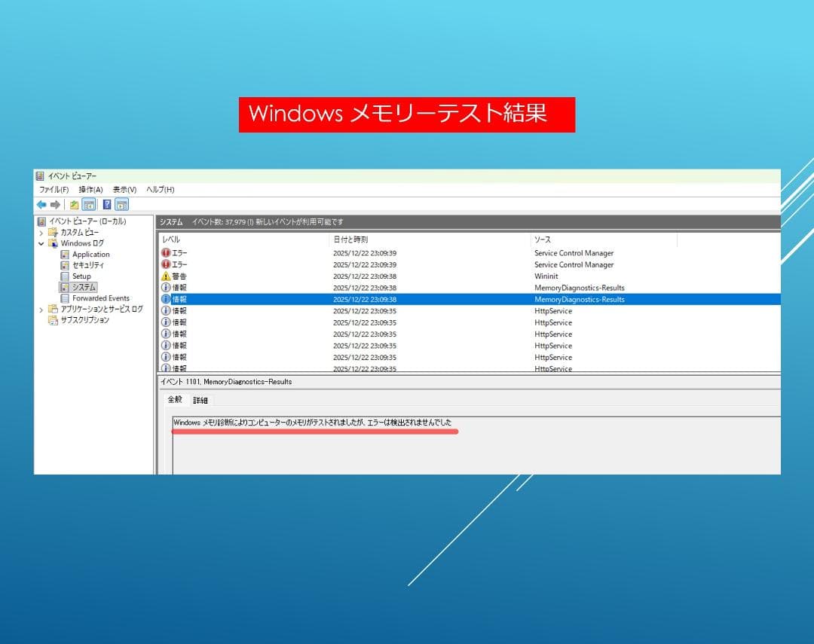This screenshot has width=814, height=644.
Task: Collapse the Windows ログ tree node
Action: [x=42, y=243]
